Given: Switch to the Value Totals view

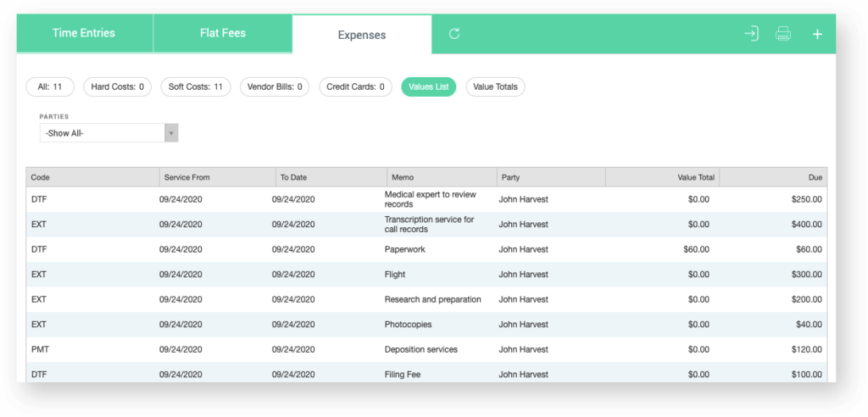Looking at the screenshot, I should pyautogui.click(x=495, y=87).
